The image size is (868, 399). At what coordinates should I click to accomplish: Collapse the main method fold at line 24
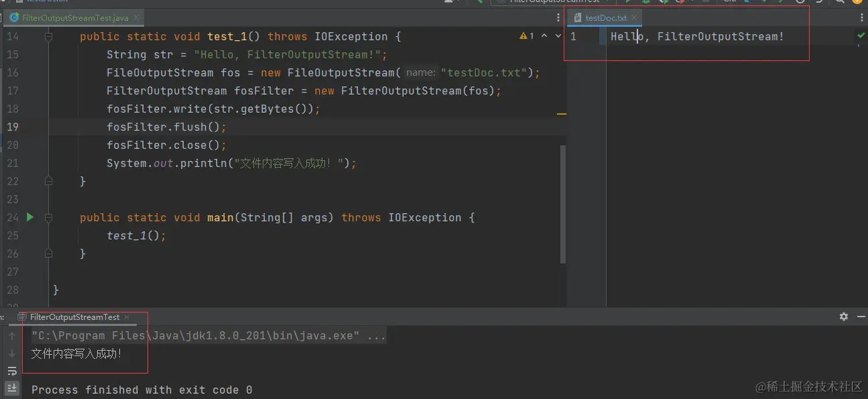(48, 218)
